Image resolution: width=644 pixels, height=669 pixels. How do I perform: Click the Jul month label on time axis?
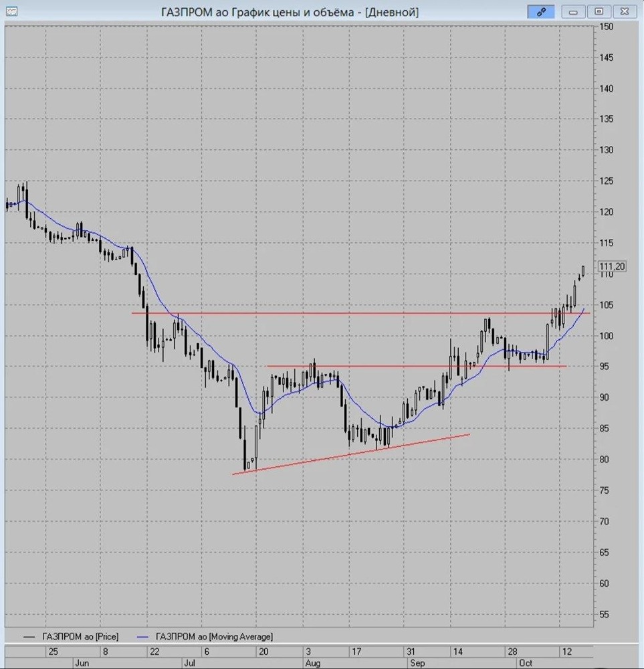189,664
